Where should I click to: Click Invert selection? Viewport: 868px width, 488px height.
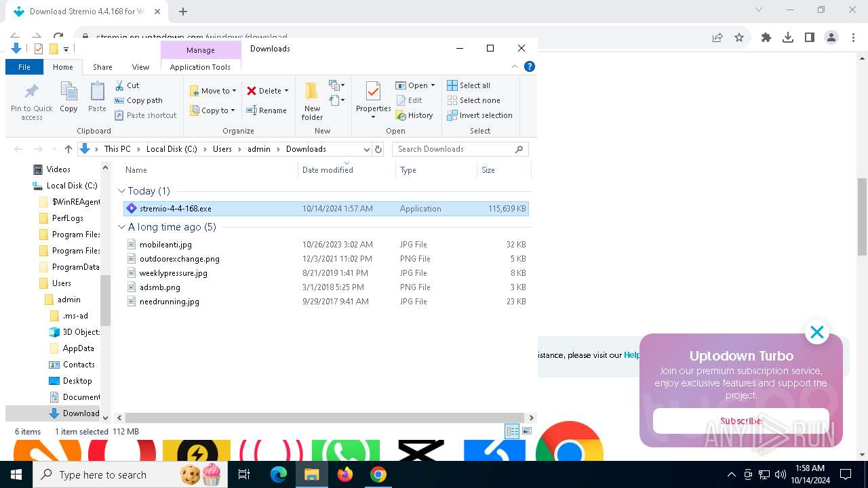point(479,115)
